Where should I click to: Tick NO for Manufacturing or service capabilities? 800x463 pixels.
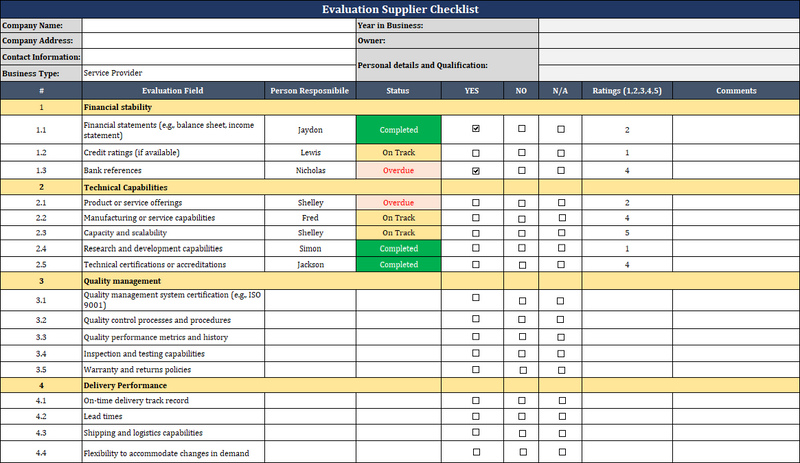[x=521, y=218]
